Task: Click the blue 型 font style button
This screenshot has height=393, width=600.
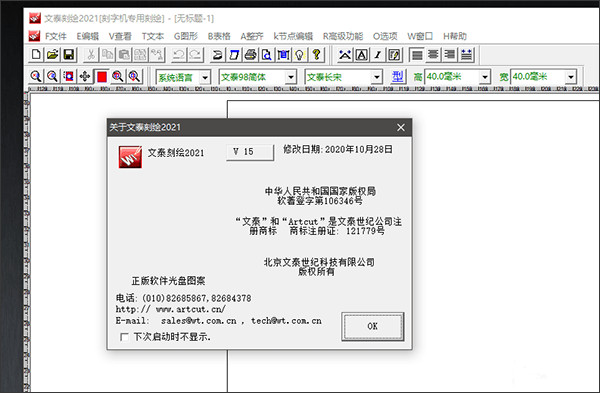Action: 397,77
